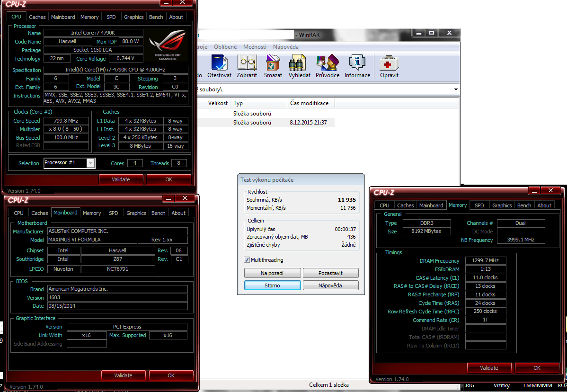Image resolution: width=567 pixels, height=392 pixels.
Task: Click the Command Rate 1T value
Action: point(485,320)
